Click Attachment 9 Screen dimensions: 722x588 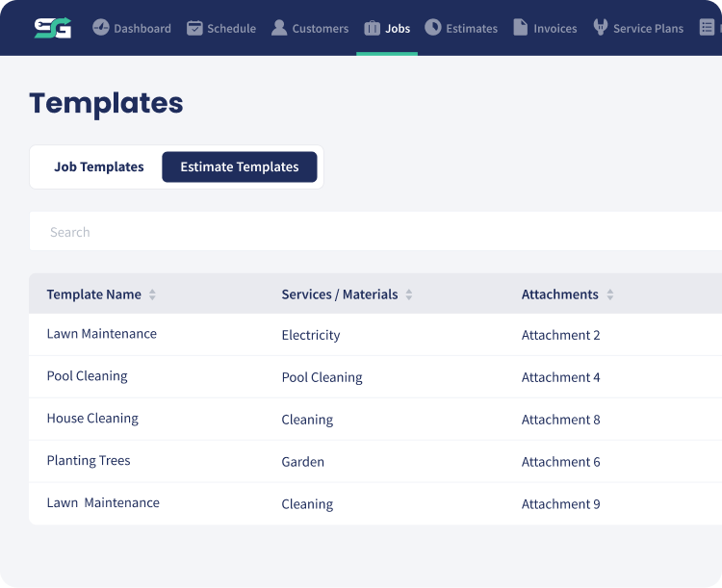[x=560, y=504]
